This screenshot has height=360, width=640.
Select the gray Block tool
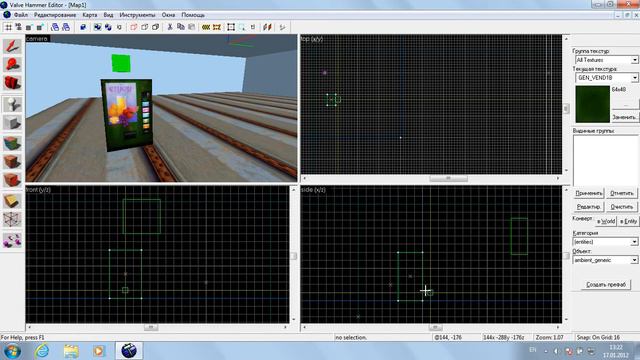click(x=12, y=122)
